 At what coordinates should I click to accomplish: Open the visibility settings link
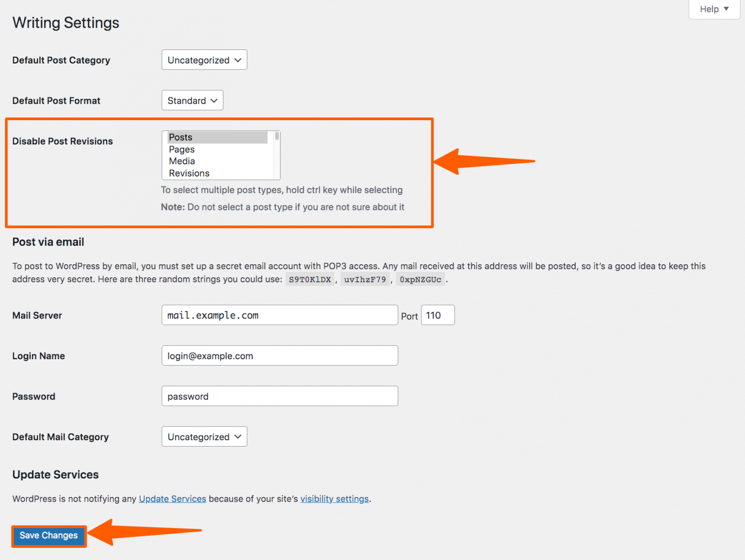click(x=334, y=498)
